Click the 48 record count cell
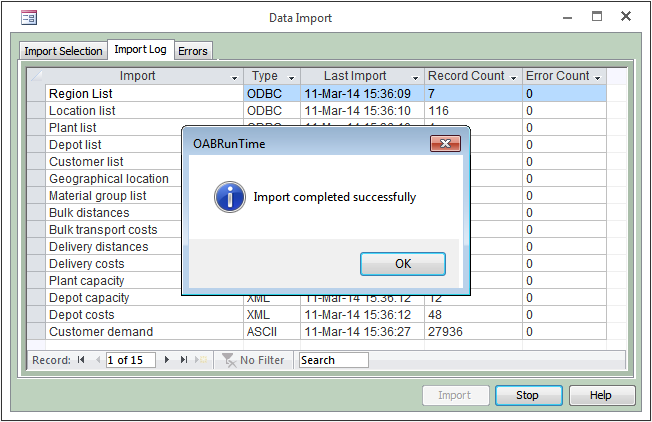Viewport: 652px width, 422px height. (x=473, y=315)
